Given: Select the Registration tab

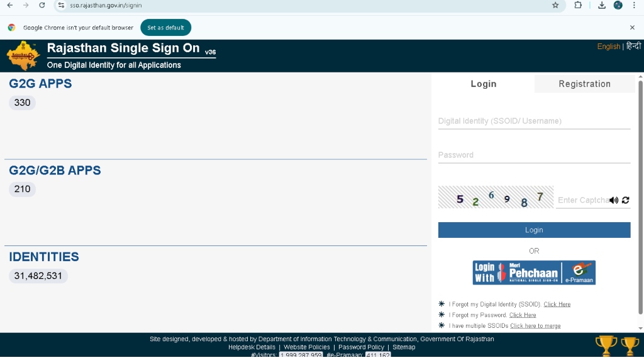Looking at the screenshot, I should (x=584, y=84).
